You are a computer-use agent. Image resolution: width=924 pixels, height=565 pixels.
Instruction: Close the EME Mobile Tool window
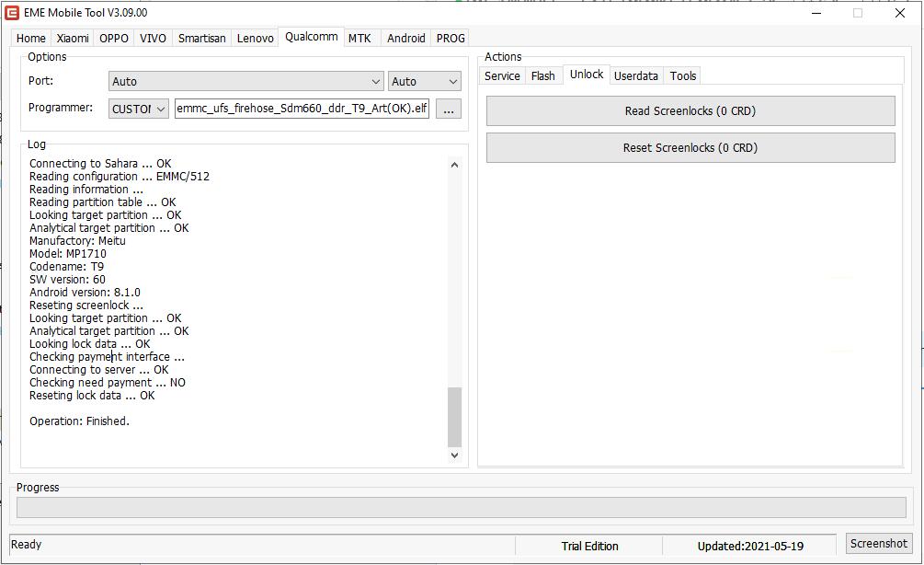(900, 13)
